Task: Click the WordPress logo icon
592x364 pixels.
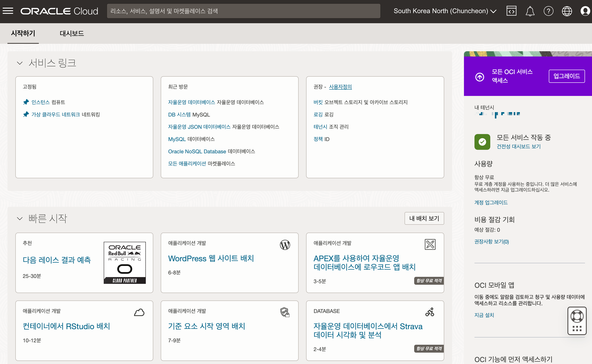Action: [285, 245]
